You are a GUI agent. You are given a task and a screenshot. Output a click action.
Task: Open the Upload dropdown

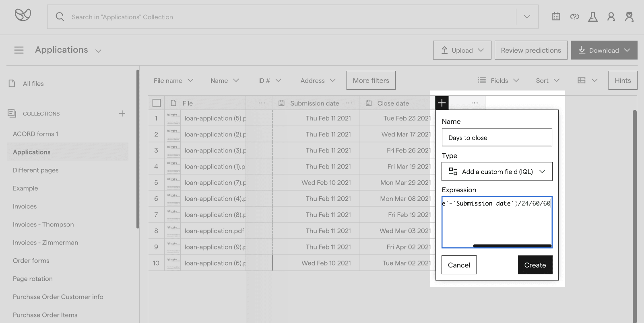coord(462,50)
